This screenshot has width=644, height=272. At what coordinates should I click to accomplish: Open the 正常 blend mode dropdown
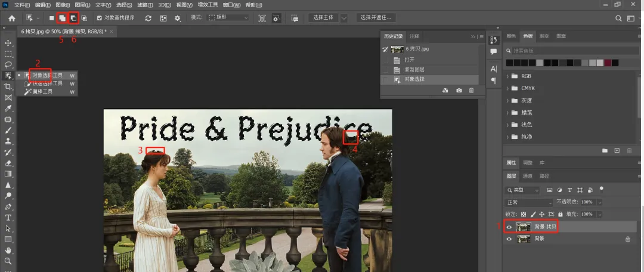(529, 203)
